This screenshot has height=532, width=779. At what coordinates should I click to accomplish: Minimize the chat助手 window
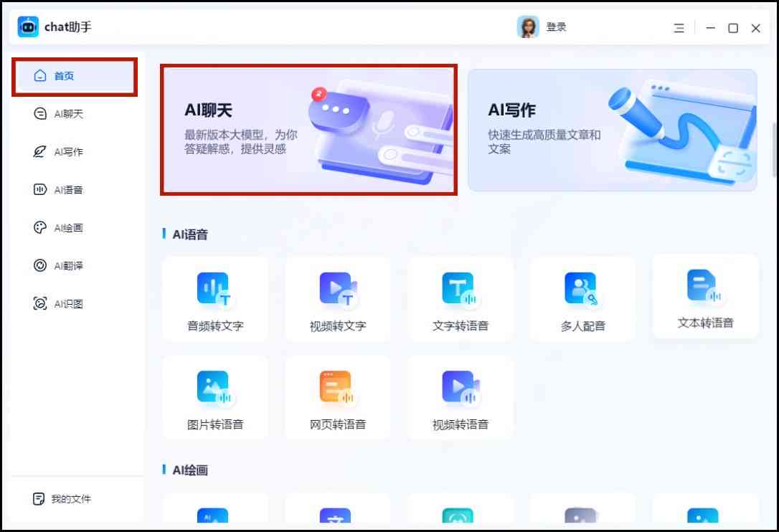pyautogui.click(x=710, y=28)
